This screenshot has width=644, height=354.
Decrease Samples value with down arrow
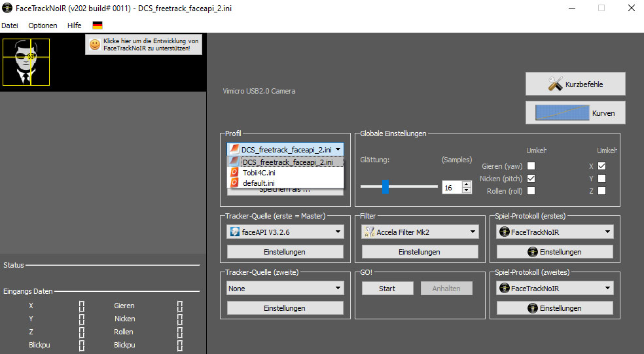pos(466,190)
